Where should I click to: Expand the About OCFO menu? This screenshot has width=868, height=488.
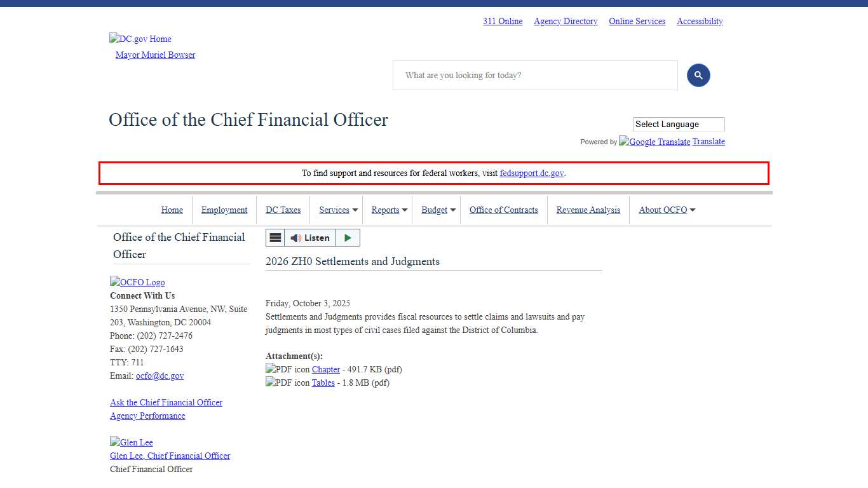pos(667,210)
